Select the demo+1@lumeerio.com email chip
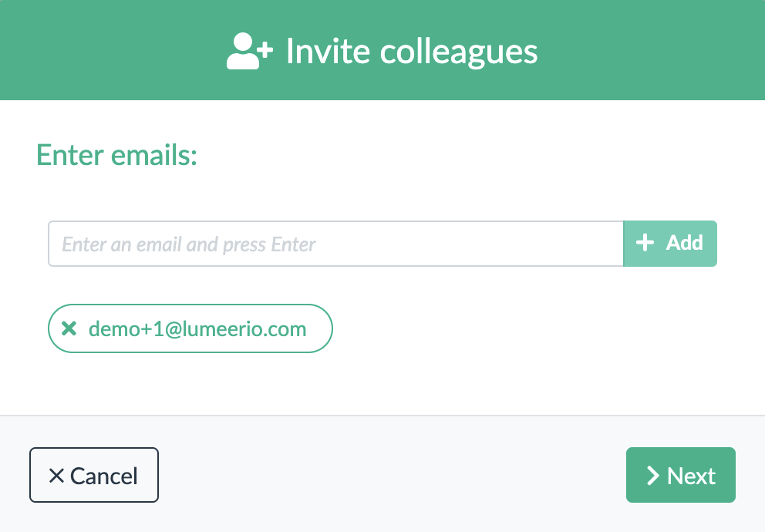765x532 pixels. click(x=190, y=328)
